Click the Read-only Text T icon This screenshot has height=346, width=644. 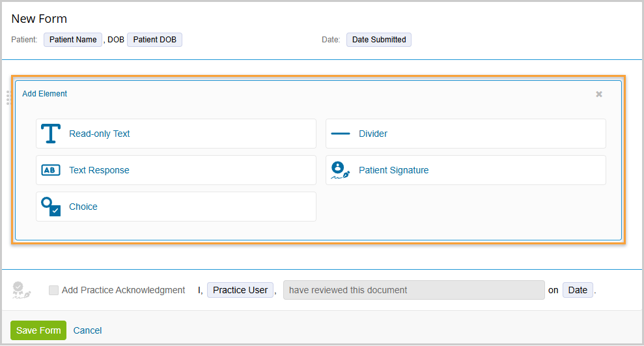coord(50,134)
